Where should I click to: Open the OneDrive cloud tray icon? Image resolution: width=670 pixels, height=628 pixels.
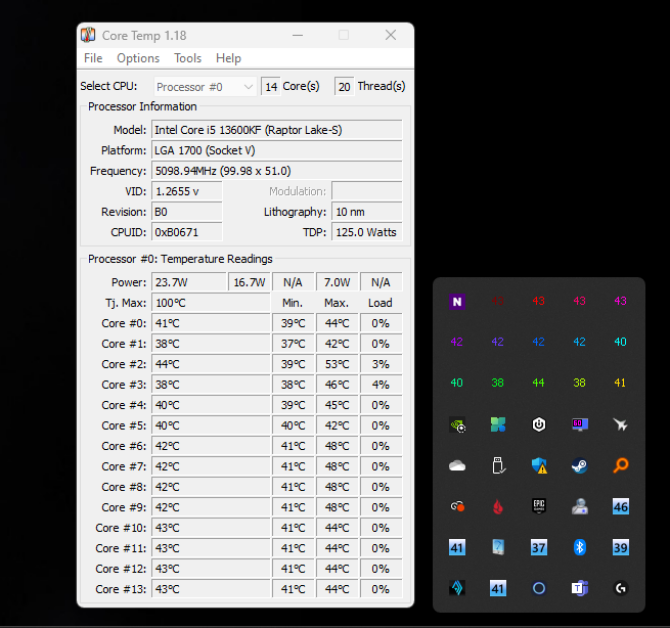[x=457, y=465]
